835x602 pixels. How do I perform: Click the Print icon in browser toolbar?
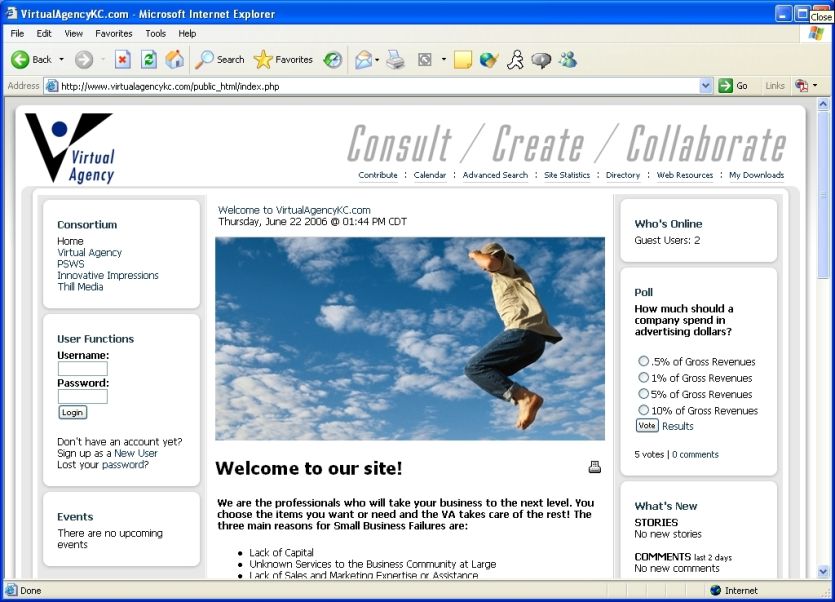(x=396, y=60)
